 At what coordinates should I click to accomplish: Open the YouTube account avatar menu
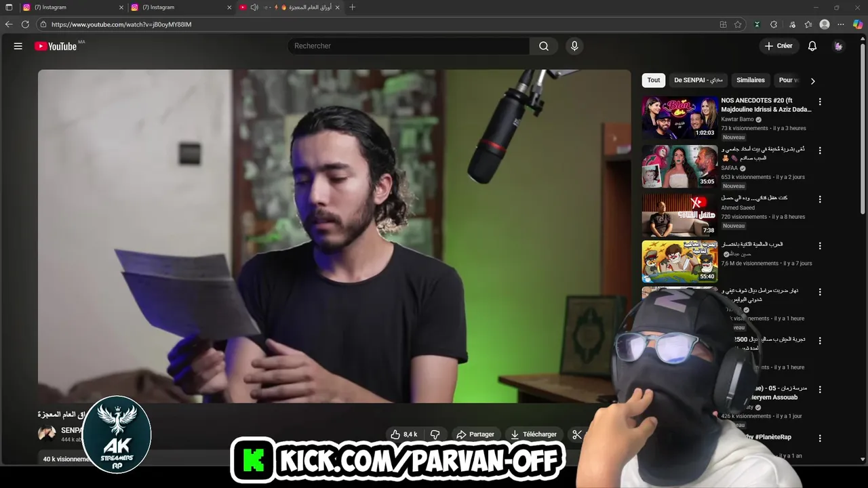pos(839,46)
